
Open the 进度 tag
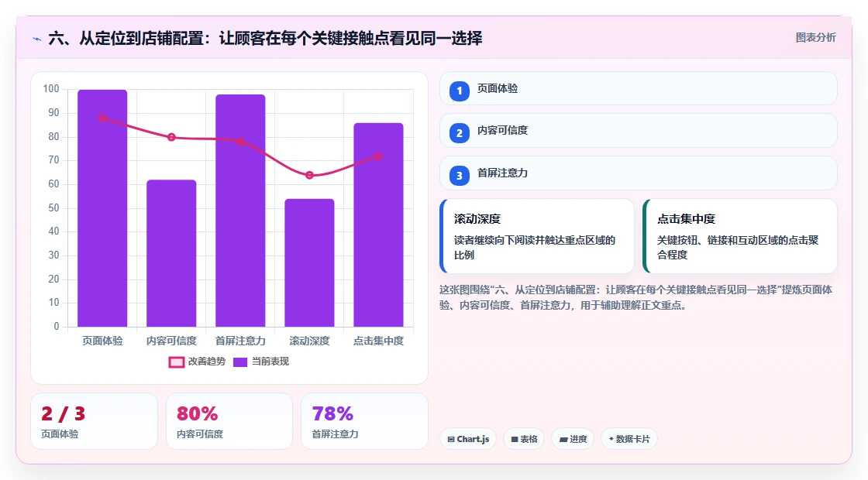[573, 439]
